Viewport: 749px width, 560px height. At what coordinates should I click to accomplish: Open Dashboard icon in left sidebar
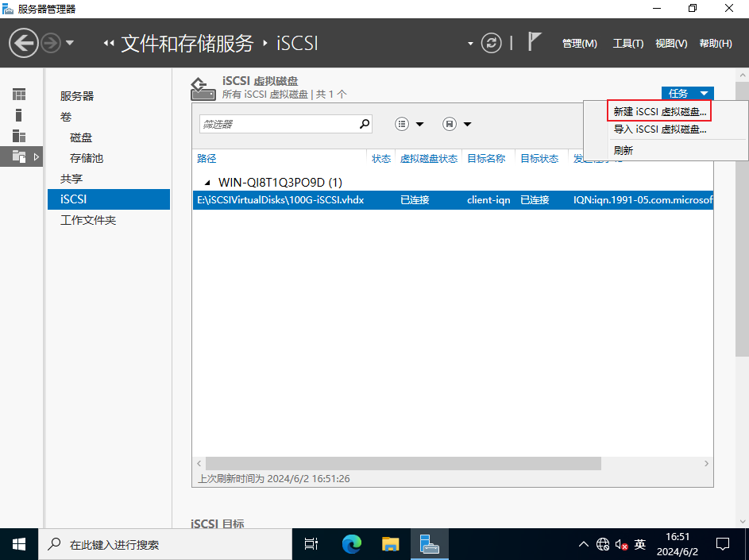(x=19, y=95)
